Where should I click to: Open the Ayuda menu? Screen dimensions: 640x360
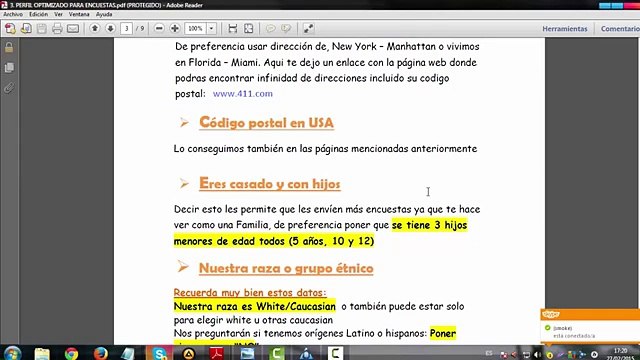104,14
